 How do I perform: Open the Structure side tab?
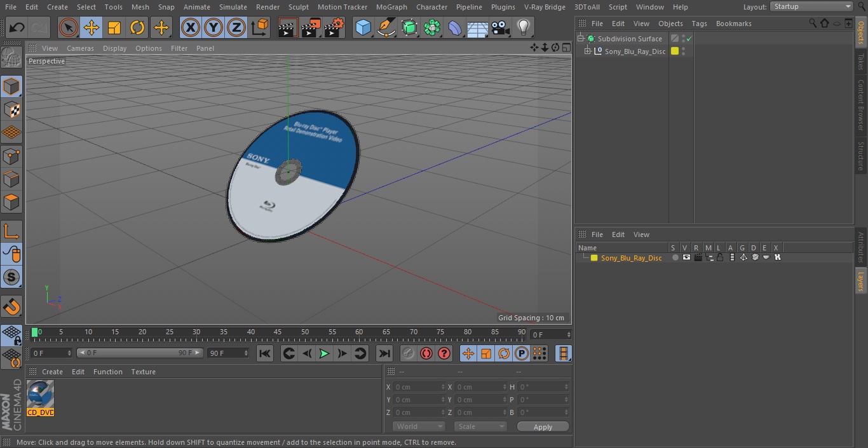pos(861,156)
